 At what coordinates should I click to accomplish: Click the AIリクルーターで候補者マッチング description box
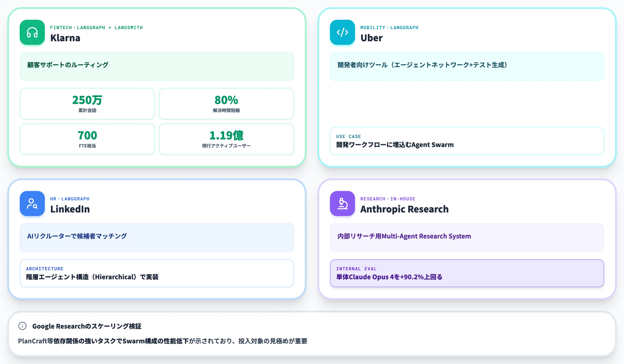(157, 237)
